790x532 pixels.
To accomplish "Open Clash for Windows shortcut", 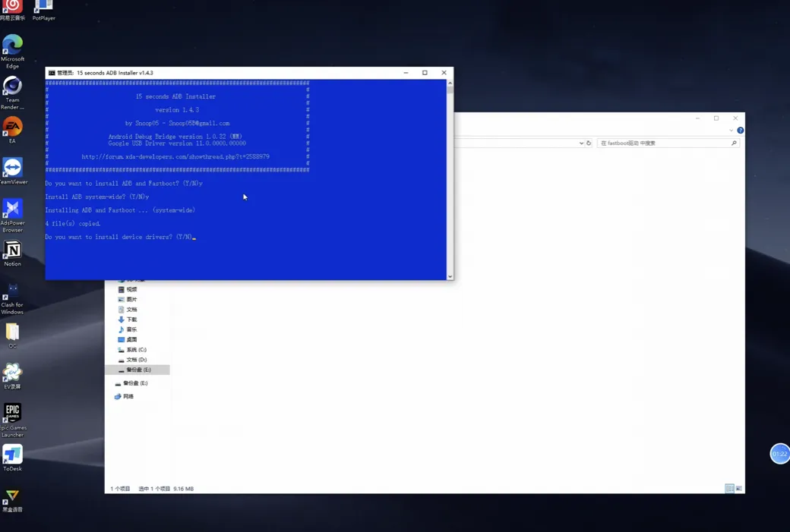I will (x=13, y=298).
